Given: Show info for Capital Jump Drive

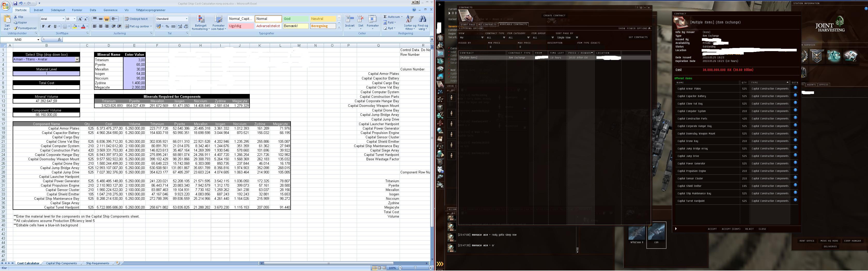Looking at the screenshot, I should point(795,155).
